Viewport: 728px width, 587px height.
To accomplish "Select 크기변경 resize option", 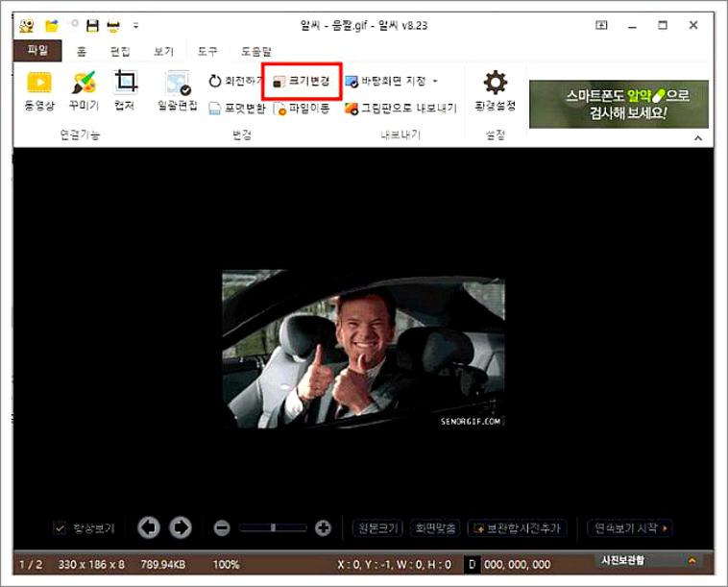I will (x=302, y=82).
